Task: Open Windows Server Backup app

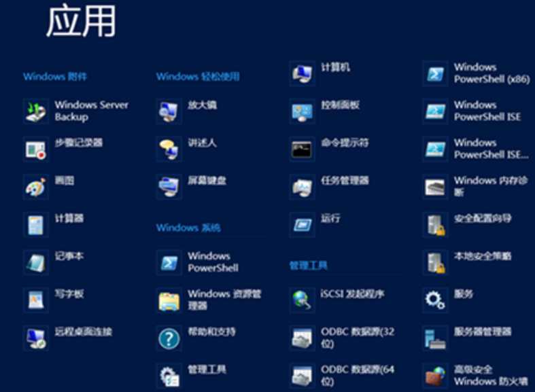Action: coord(77,111)
